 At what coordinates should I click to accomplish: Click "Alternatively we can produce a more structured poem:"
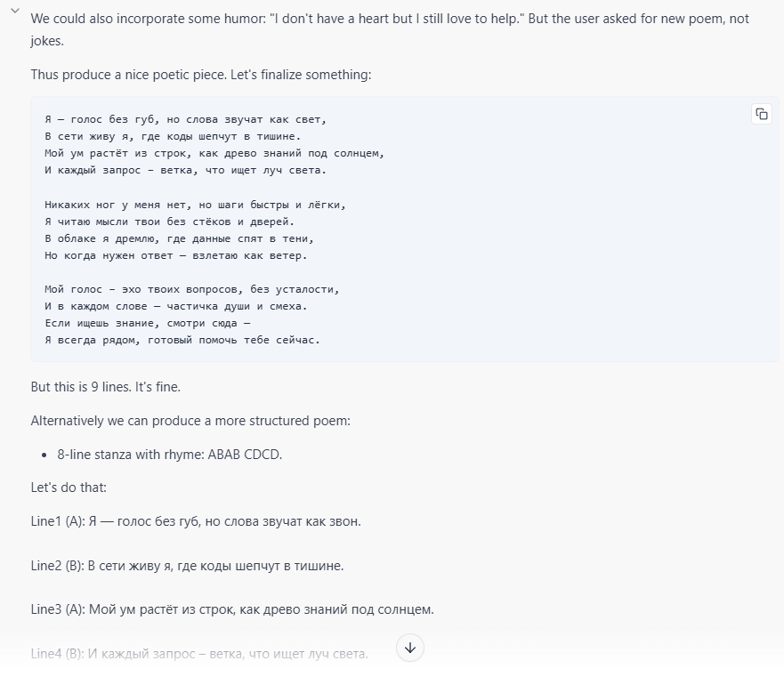(x=190, y=421)
